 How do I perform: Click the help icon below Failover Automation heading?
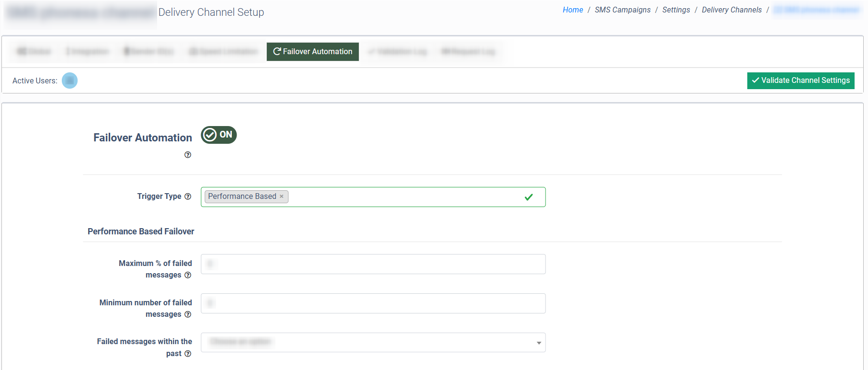188,155
